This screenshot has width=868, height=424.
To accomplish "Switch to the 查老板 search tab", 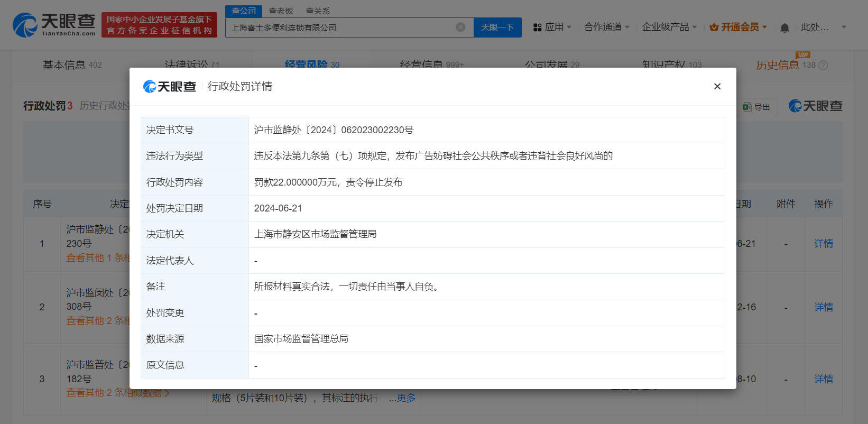I will tap(281, 11).
